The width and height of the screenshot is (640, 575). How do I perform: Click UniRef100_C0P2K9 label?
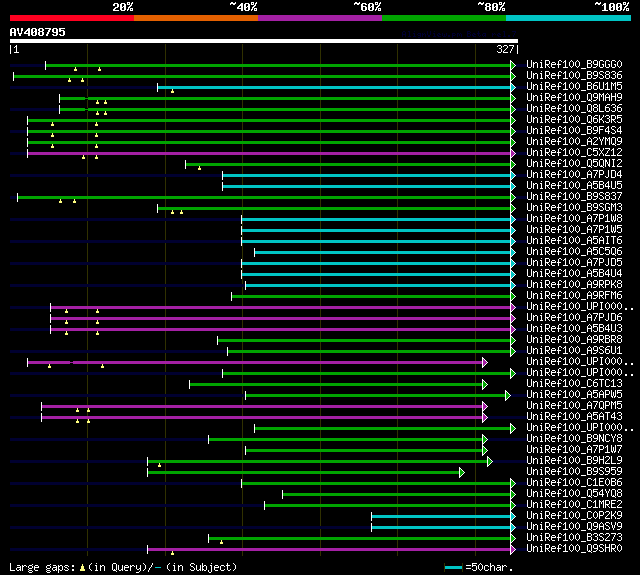point(574,516)
